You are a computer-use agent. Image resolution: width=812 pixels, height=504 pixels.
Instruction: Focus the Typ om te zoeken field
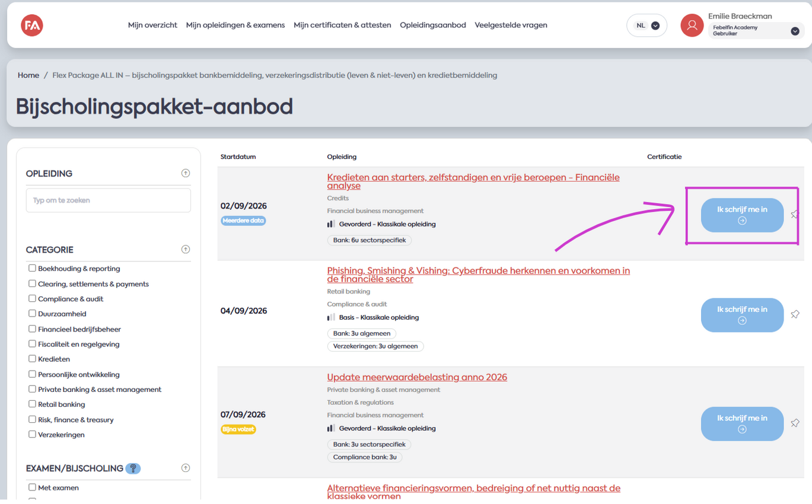click(x=109, y=200)
